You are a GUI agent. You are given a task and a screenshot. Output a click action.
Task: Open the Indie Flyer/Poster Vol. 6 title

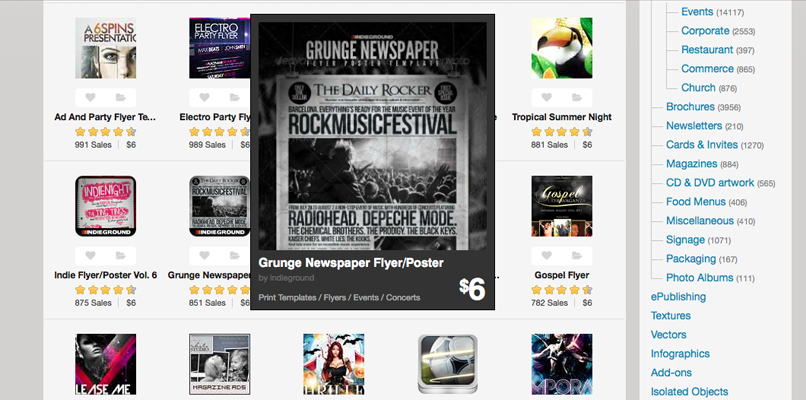[105, 275]
